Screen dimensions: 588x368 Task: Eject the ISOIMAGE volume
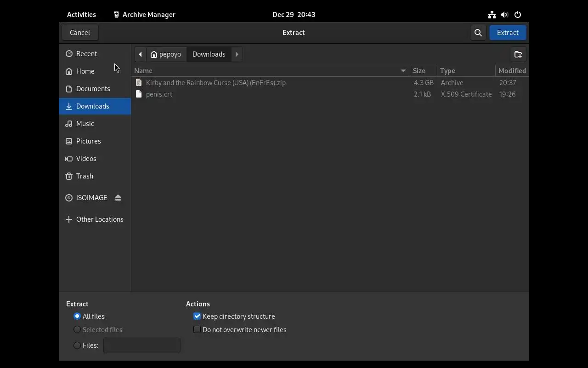point(118,198)
